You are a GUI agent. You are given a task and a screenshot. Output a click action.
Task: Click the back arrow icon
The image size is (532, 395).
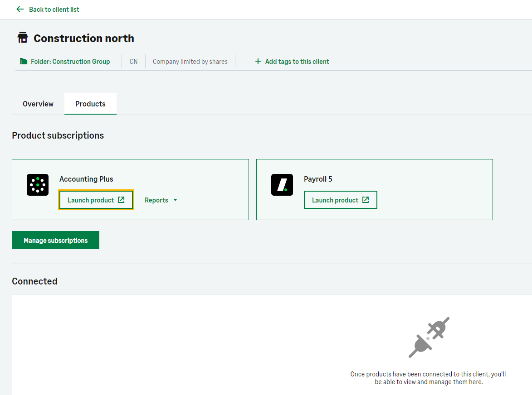pyautogui.click(x=20, y=9)
